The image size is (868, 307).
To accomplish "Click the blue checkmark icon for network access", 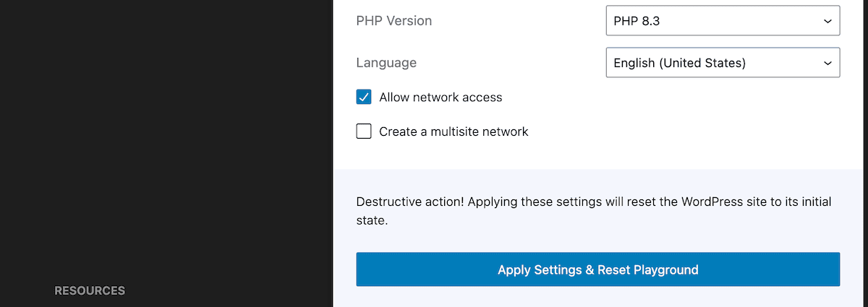I will (364, 98).
